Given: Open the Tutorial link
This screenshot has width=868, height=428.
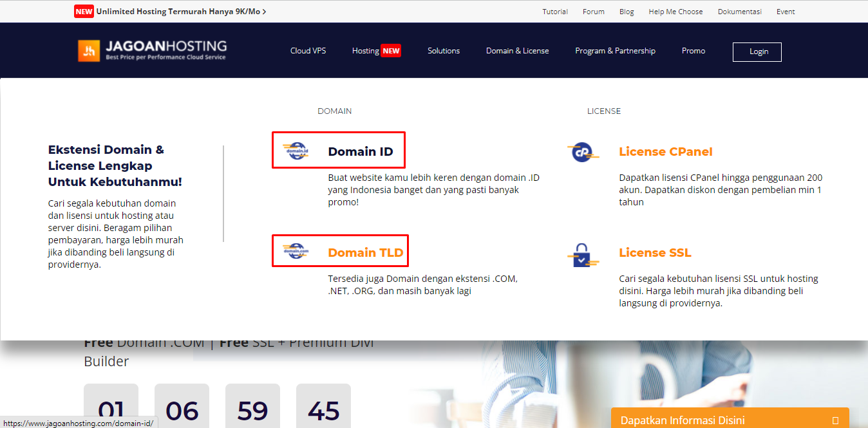Looking at the screenshot, I should (x=555, y=12).
